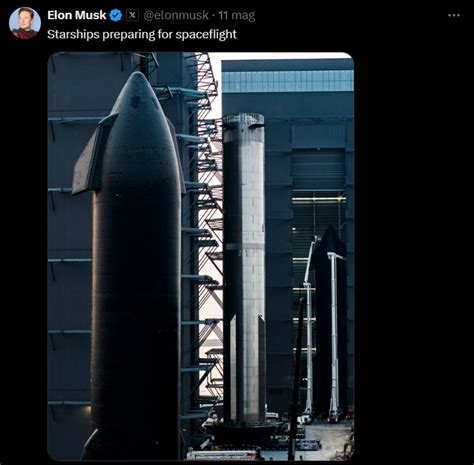Click the booster's base stand in photo
The width and height of the screenshot is (474, 465).
tap(245, 430)
